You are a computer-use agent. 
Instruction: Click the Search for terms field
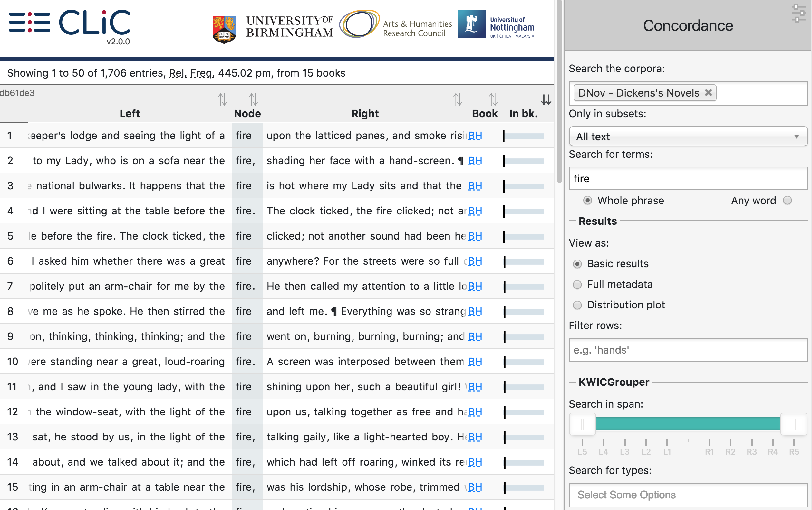tap(688, 179)
